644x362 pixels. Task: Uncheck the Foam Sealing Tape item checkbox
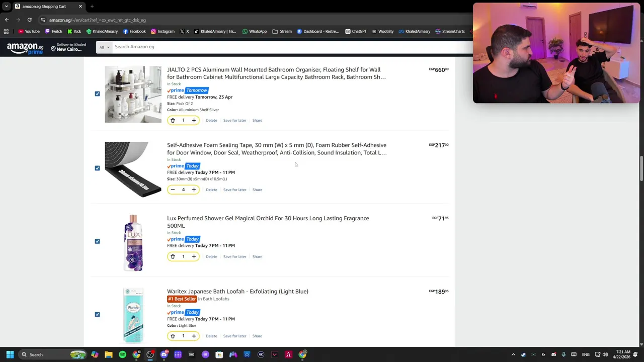point(97,168)
